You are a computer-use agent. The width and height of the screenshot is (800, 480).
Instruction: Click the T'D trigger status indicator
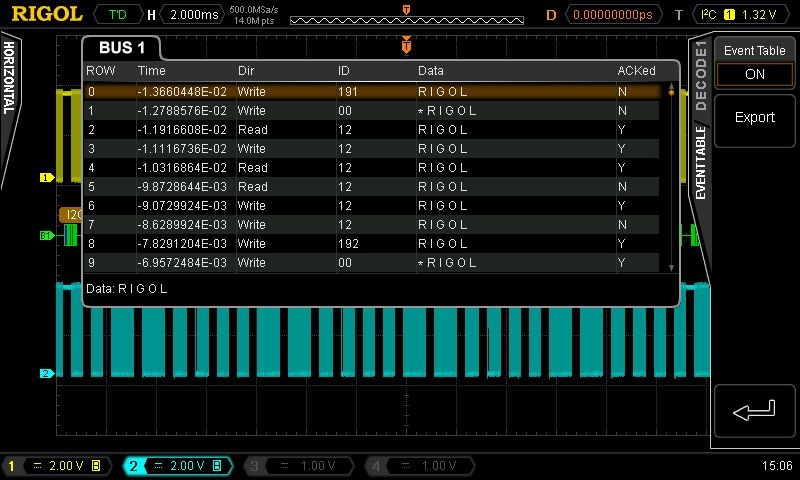(x=118, y=14)
